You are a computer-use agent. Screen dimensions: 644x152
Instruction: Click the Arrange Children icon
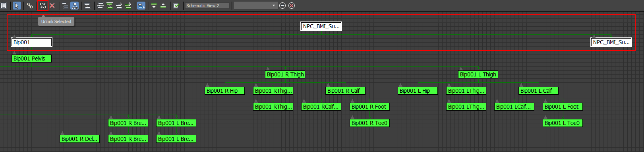point(101,6)
